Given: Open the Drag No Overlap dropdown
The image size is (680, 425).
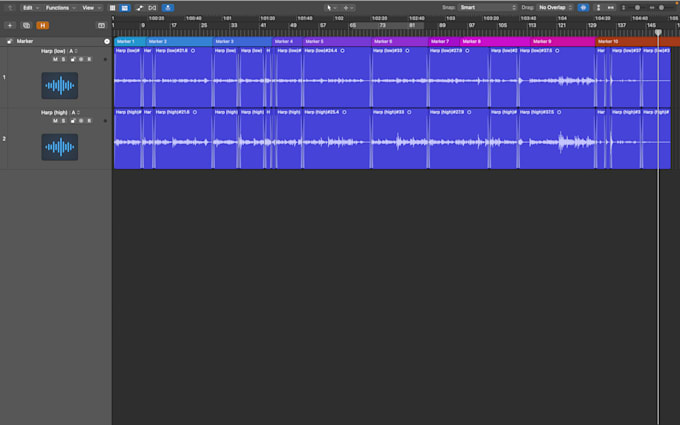Looking at the screenshot, I should click(555, 7).
